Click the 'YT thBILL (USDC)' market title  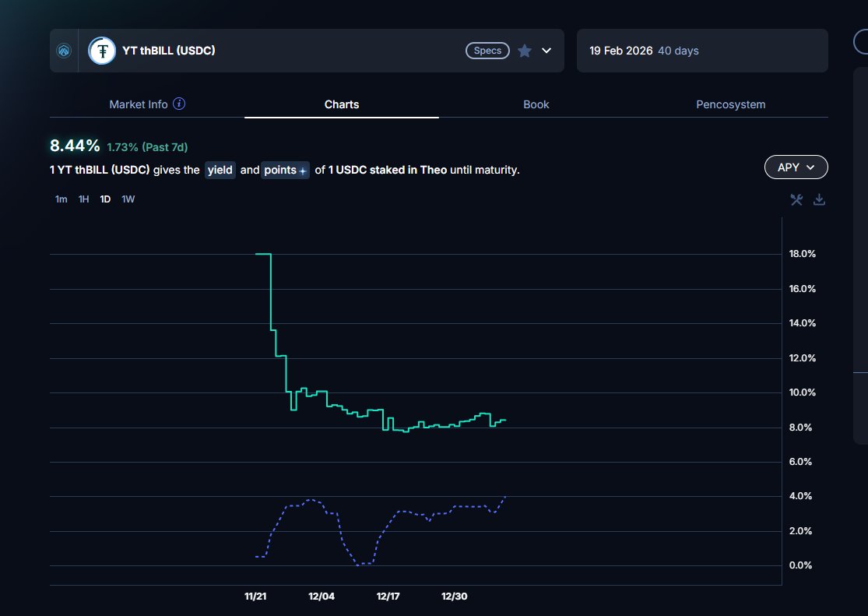(169, 51)
